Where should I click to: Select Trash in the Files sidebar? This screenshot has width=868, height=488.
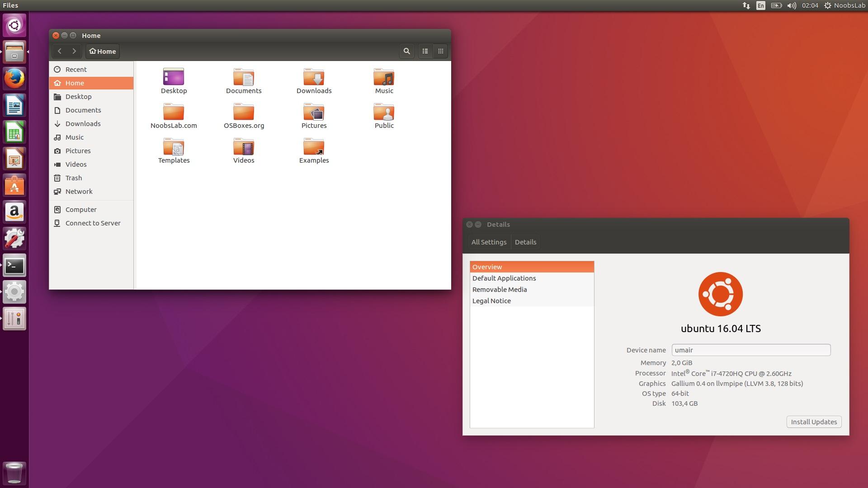(x=74, y=178)
